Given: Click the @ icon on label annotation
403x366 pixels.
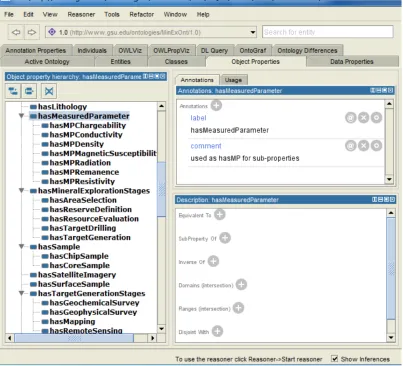Looking at the screenshot, I should pyautogui.click(x=351, y=118).
